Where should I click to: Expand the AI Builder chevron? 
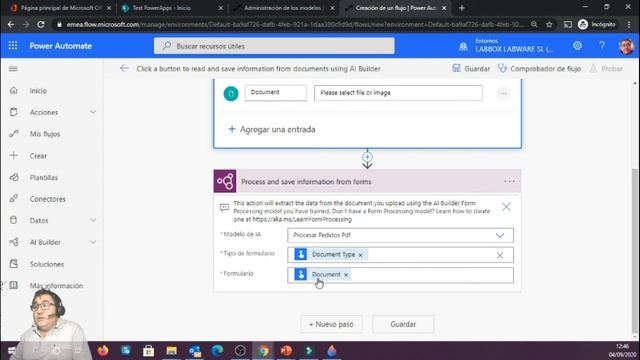click(x=93, y=242)
